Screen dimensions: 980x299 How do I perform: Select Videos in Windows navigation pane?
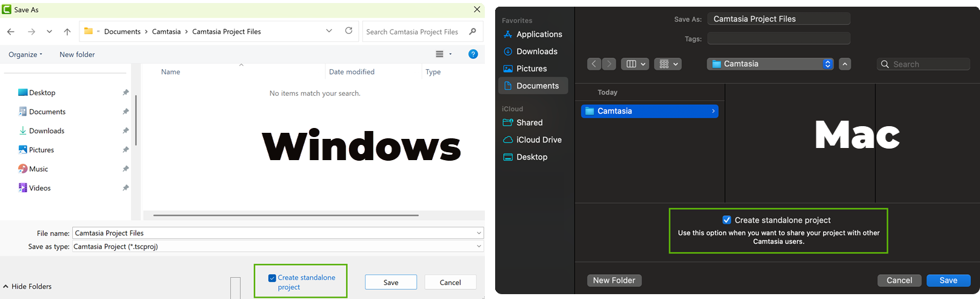pyautogui.click(x=34, y=188)
